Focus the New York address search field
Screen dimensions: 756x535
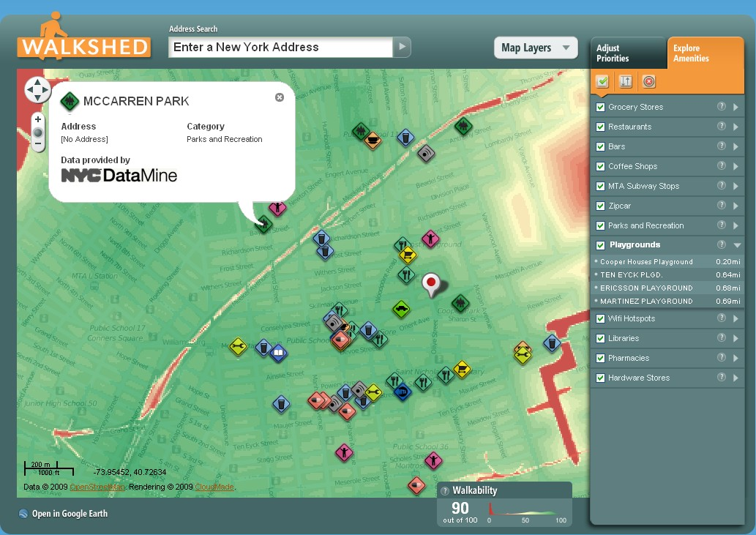pos(280,48)
